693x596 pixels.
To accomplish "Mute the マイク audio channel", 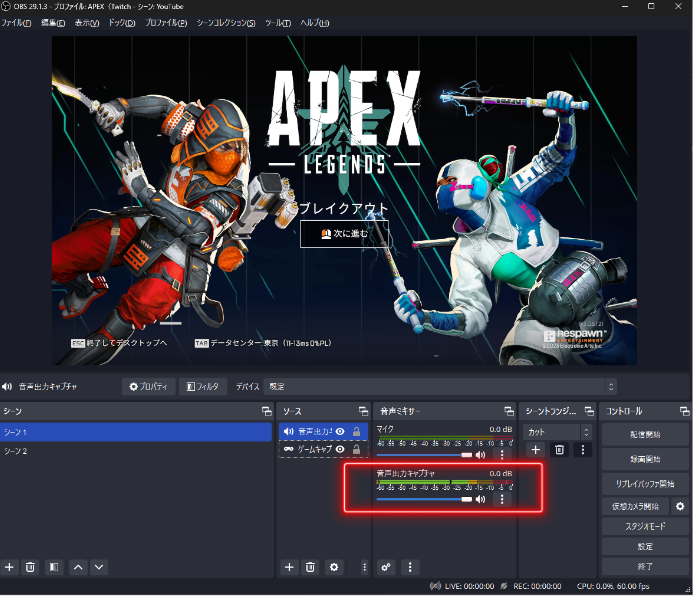I will [480, 455].
